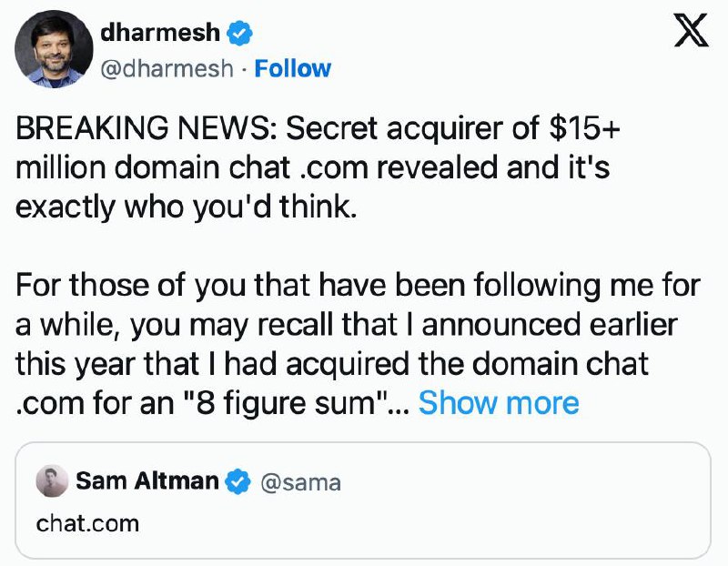The width and height of the screenshot is (728, 566).
Task: Expand the tweet with Show more
Action: (x=499, y=402)
